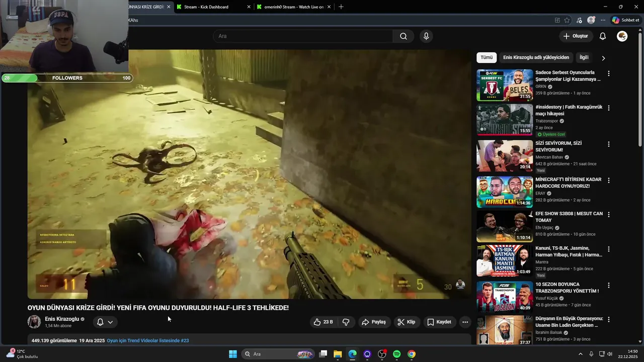Open options for Sadece Serbest Oyuncularla video
This screenshot has height=362, width=644.
608,73
